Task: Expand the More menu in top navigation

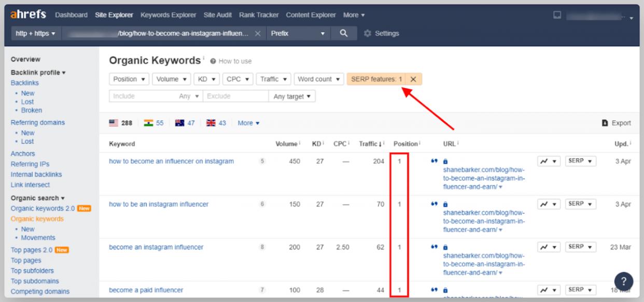Action: (354, 15)
